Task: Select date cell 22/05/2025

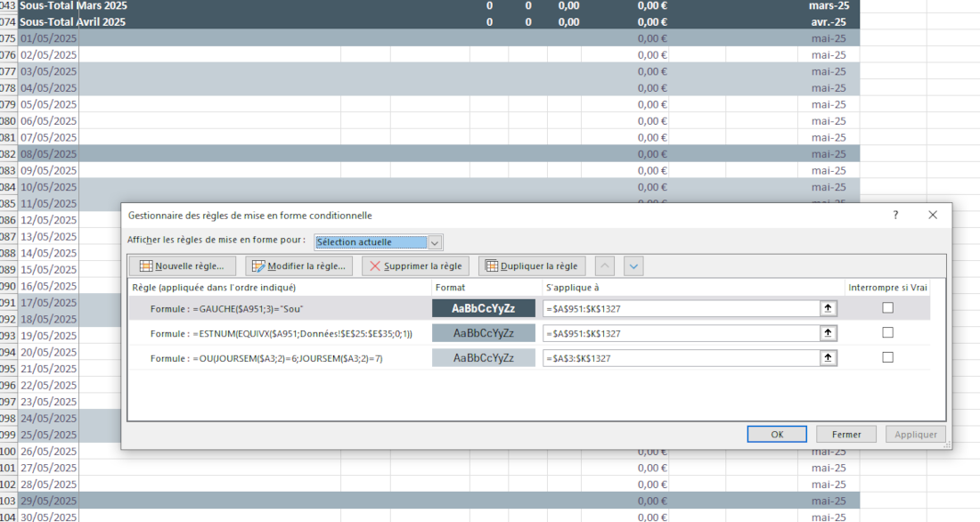Action: tap(48, 385)
